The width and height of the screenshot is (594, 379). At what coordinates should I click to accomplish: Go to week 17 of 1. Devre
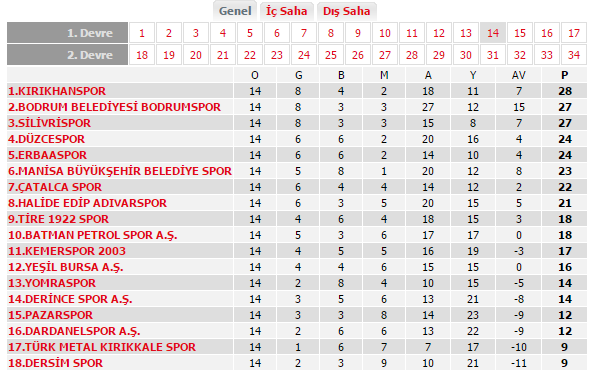click(x=574, y=33)
